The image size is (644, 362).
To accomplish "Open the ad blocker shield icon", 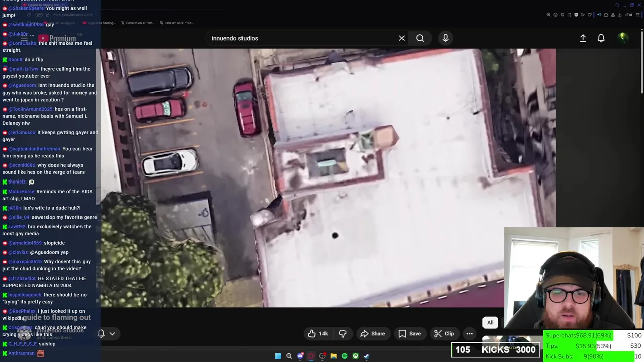I will [x=576, y=15].
